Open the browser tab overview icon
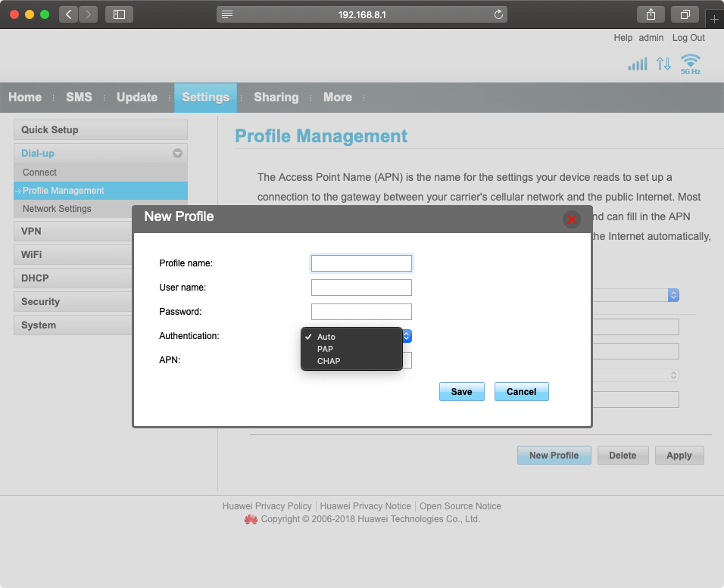This screenshot has width=724, height=588. [684, 14]
